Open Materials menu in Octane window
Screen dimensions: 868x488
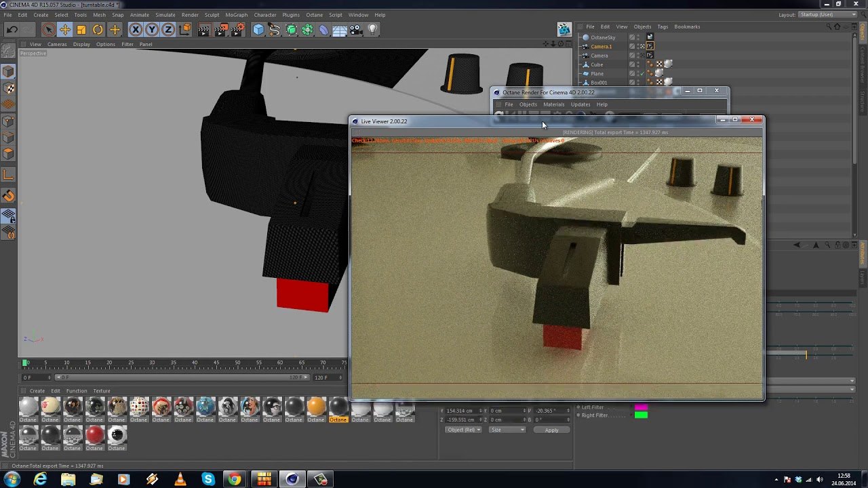pos(553,104)
